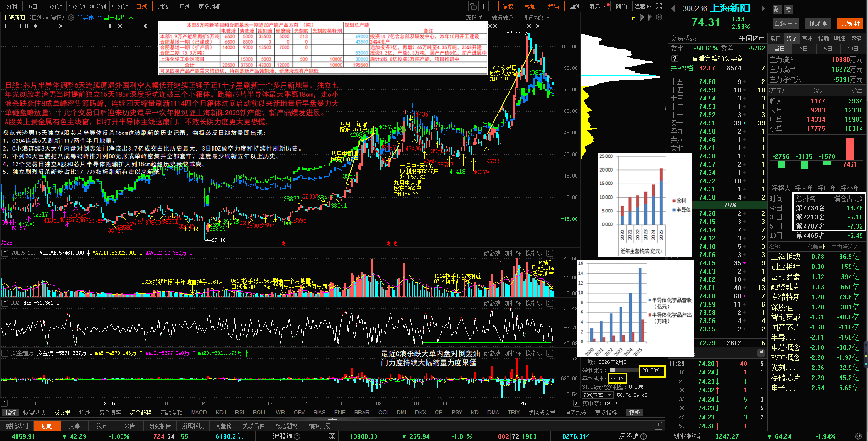The image size is (868, 441).
Task: Open 自选一 watchlist dropdown
Action: click(786, 23)
